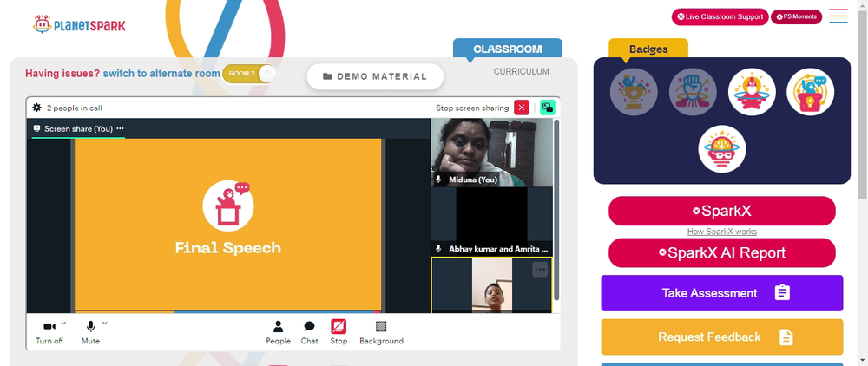Select Miduna (You) video tile

[491, 152]
